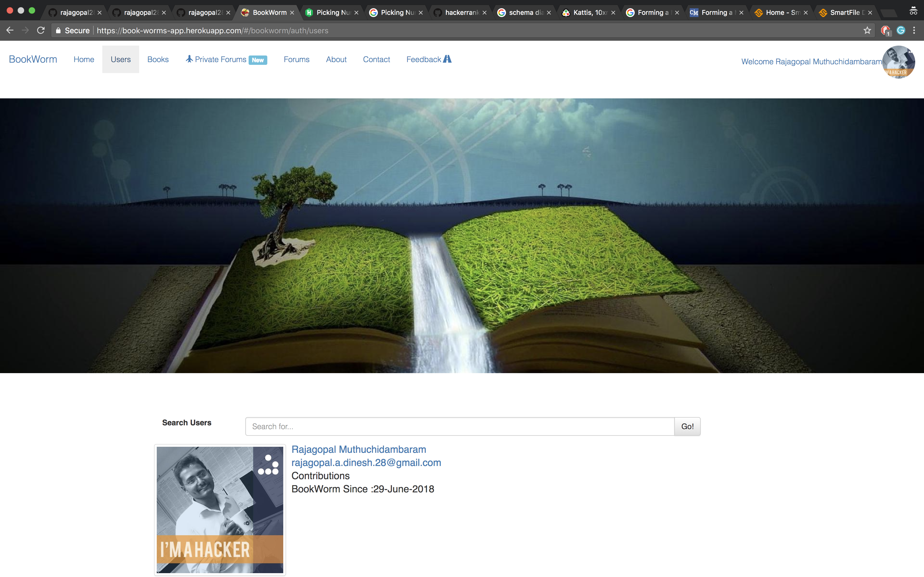Screen dimensions: 924x577
Task: Bookmark this page with the star icon
Action: point(867,30)
